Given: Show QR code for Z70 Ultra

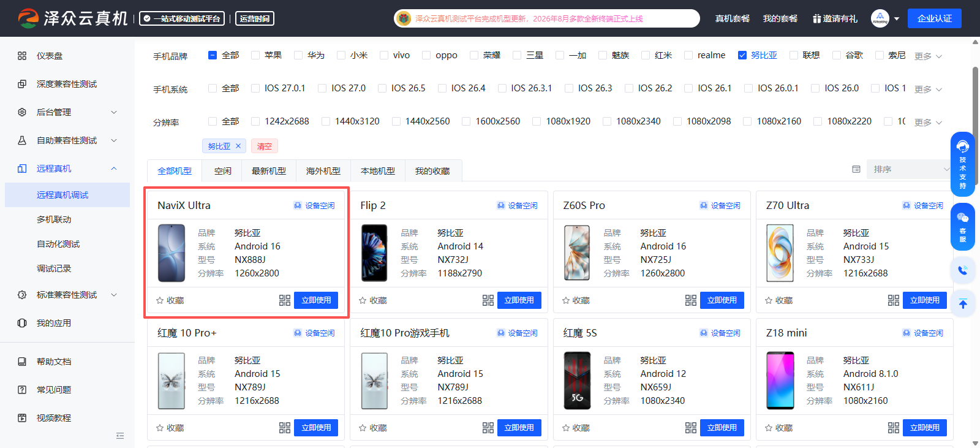Looking at the screenshot, I should point(894,300).
